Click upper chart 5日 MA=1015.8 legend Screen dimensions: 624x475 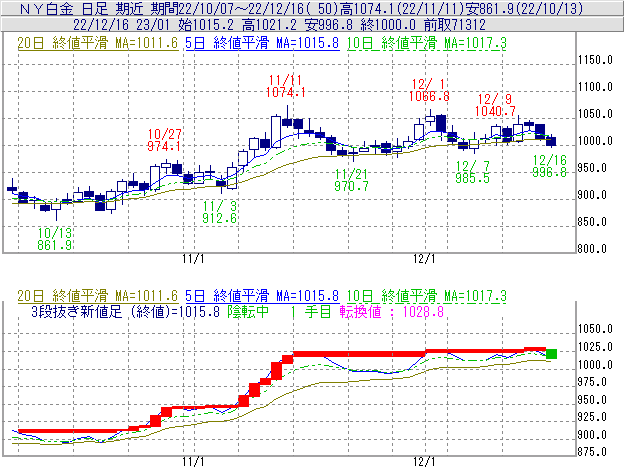(262, 43)
